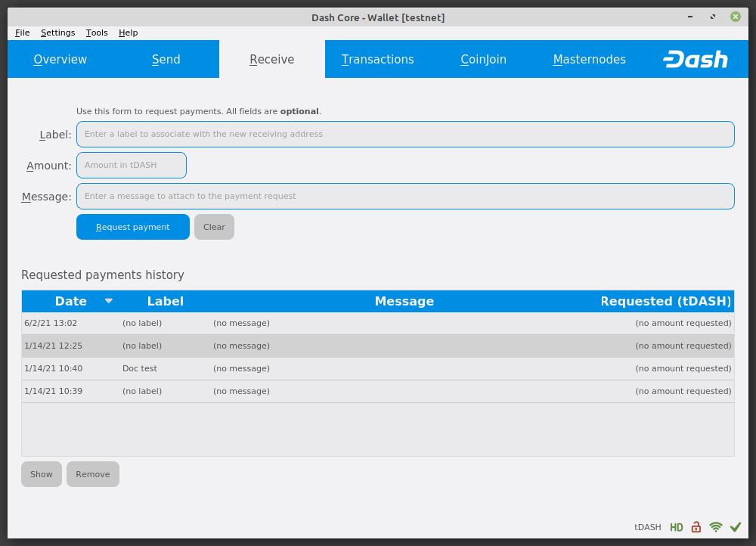Click the Dash logo in tab bar

[696, 59]
